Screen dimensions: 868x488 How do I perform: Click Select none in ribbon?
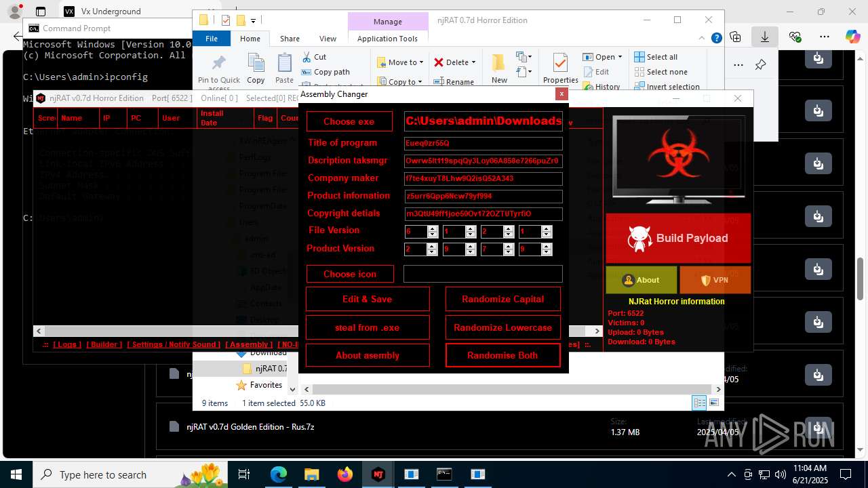coord(660,72)
